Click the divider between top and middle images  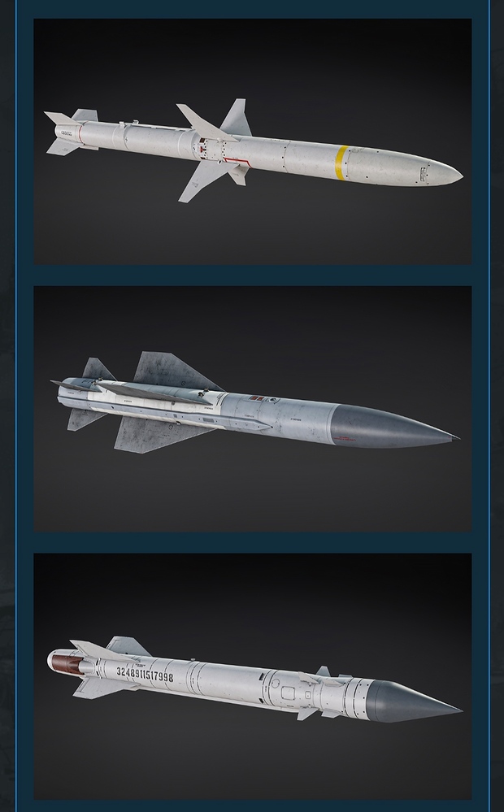(x=252, y=275)
